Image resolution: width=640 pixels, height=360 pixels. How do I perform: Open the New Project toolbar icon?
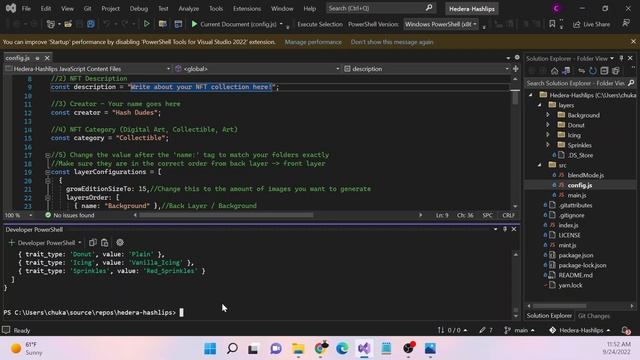click(51, 24)
